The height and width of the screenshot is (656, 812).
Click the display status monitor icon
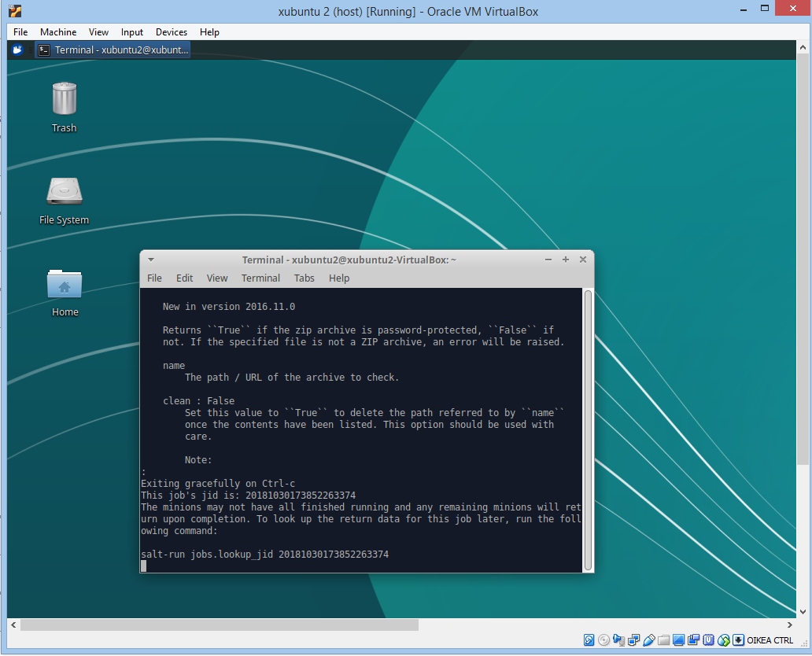click(x=679, y=640)
